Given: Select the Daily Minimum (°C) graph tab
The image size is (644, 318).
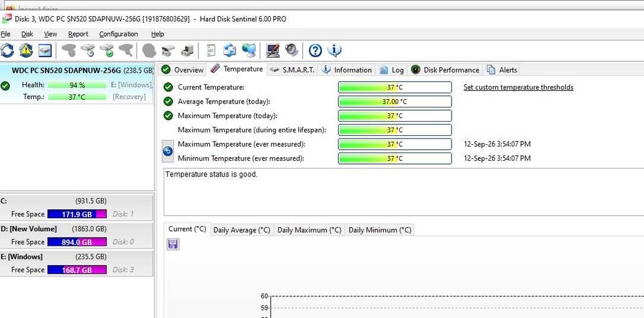Looking at the screenshot, I should (x=380, y=230).
